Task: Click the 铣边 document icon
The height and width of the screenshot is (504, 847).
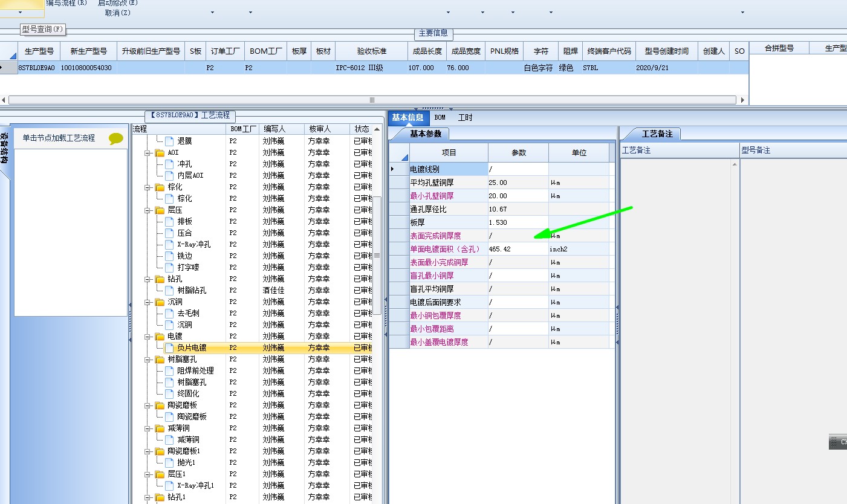Action: 169,256
